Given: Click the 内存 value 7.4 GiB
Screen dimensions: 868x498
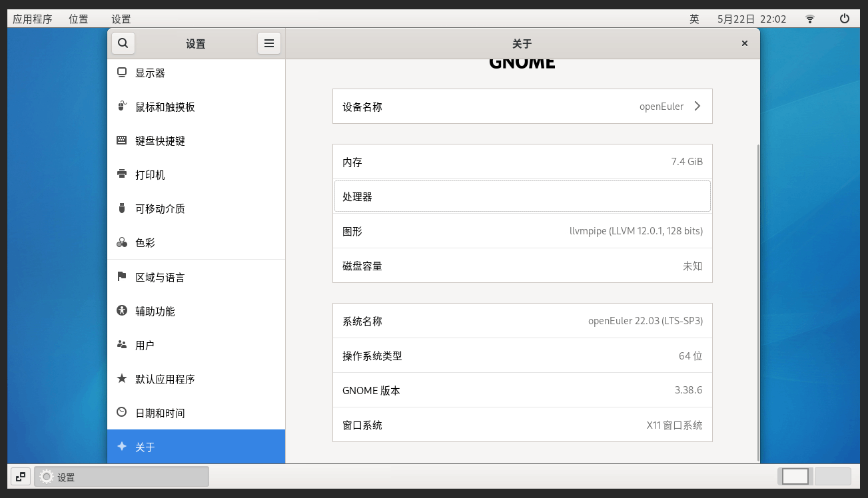Looking at the screenshot, I should click(x=687, y=162).
